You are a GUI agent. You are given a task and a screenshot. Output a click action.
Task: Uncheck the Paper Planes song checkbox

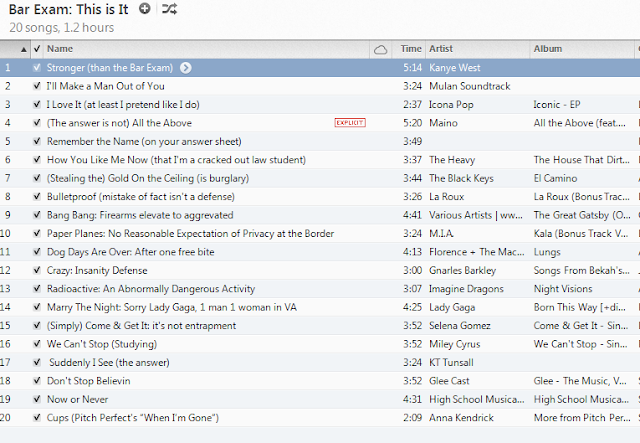pyautogui.click(x=37, y=234)
